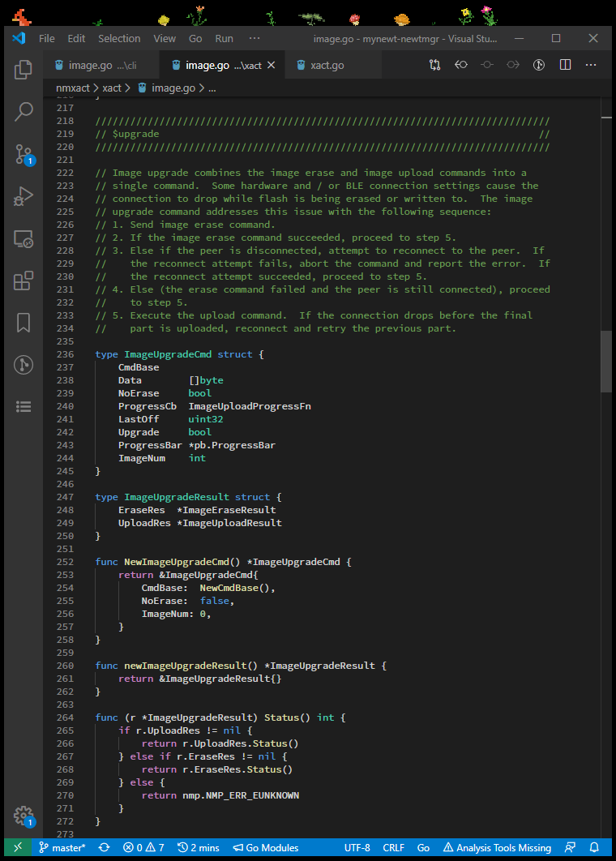Open the Search view
This screenshot has width=616, height=861.
pos(23,112)
